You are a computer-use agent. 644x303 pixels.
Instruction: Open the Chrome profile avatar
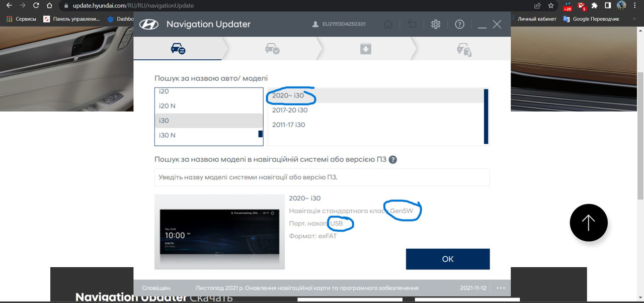coord(621,6)
